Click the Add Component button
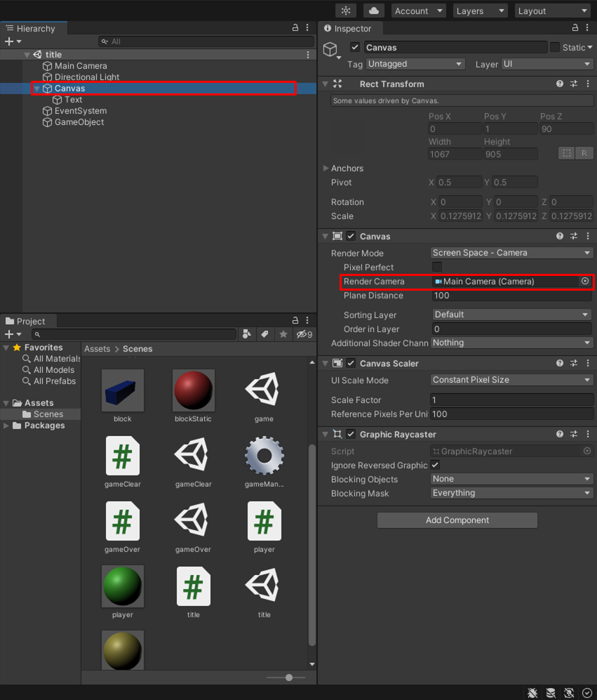This screenshot has height=700, width=597. click(457, 520)
